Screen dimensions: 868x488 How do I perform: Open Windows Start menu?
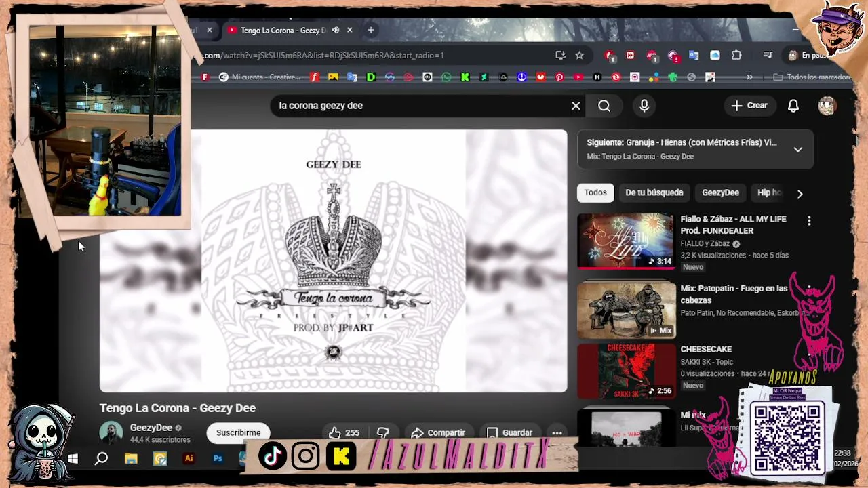pyautogui.click(x=73, y=459)
